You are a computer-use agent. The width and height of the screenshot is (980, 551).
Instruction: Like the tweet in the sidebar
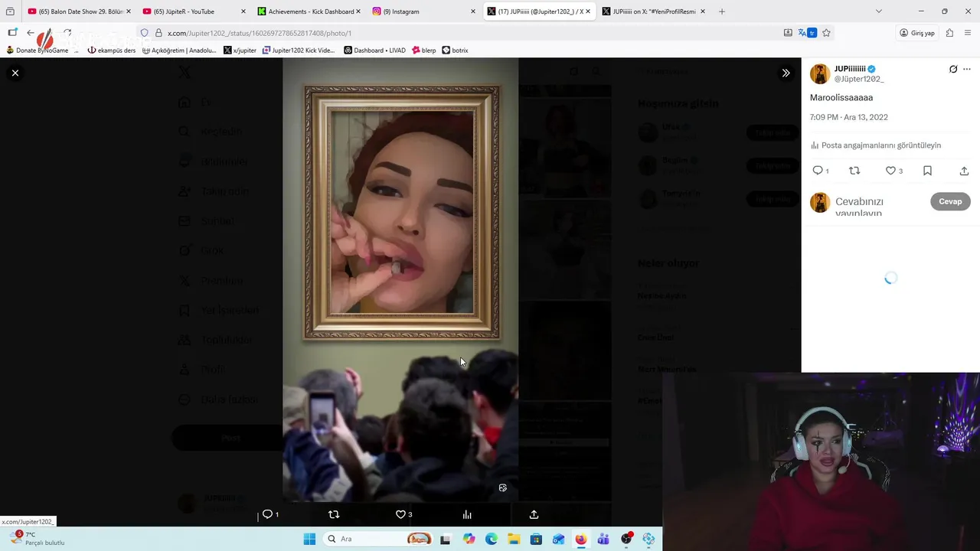890,171
